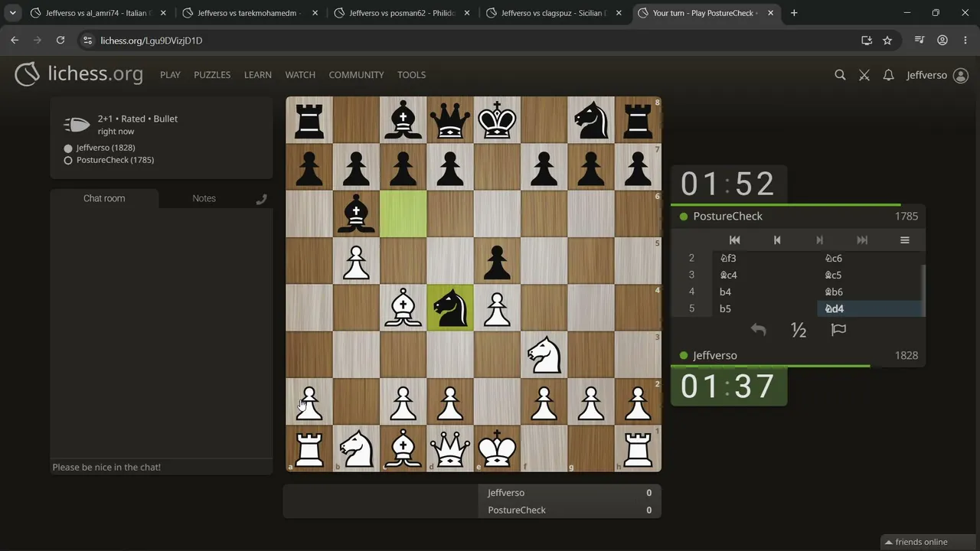This screenshot has width=980, height=551.
Task: Open PostureCheck (1785) player link in game info
Action: 115,160
